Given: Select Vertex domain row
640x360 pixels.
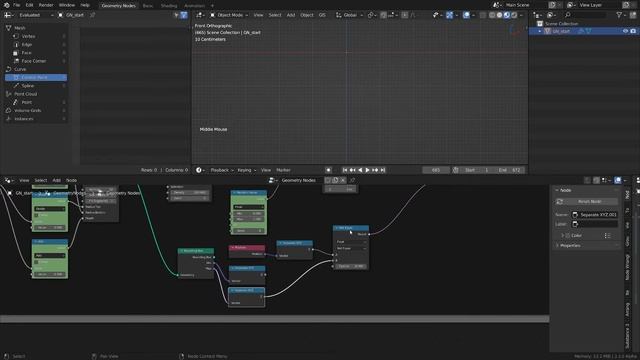Looking at the screenshot, I should (29, 36).
